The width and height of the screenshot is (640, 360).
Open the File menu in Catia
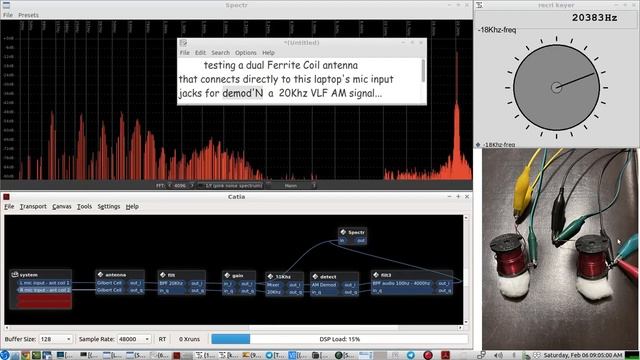9,207
